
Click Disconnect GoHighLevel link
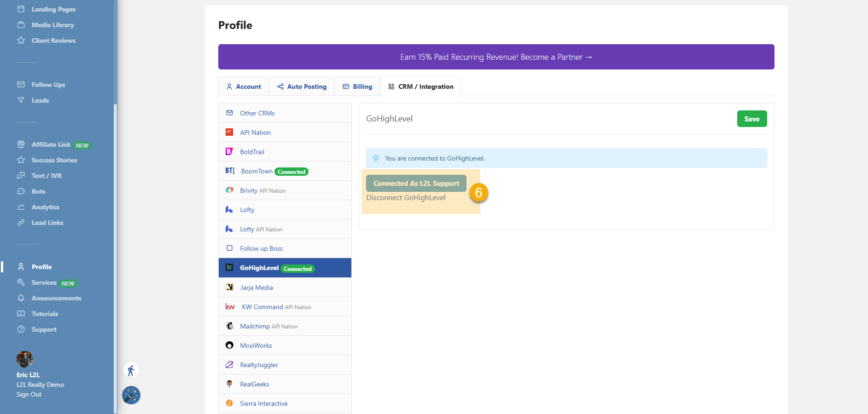point(406,198)
